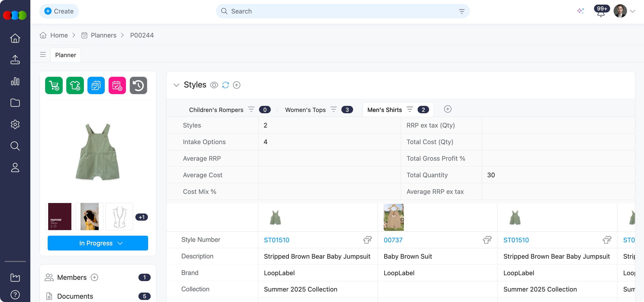The image size is (644, 302).
Task: Click the pink cancel-schedule calendar icon
Action: [x=117, y=85]
